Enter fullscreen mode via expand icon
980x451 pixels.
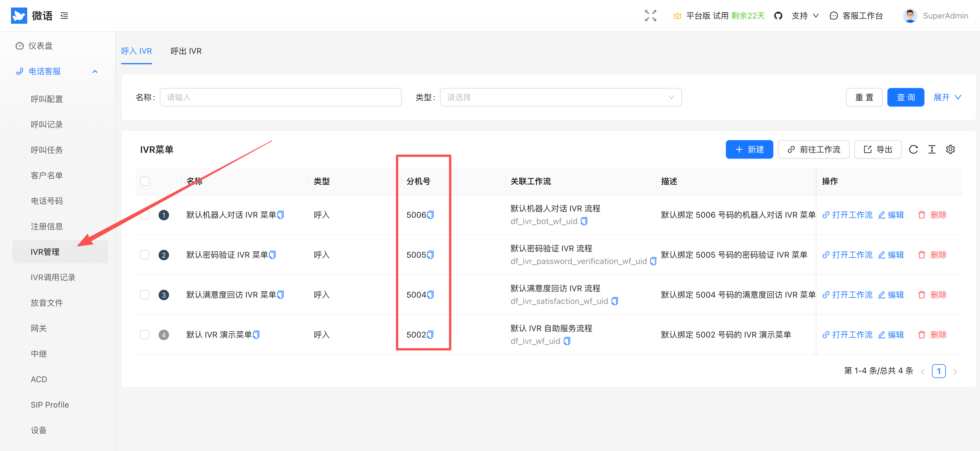(651, 16)
